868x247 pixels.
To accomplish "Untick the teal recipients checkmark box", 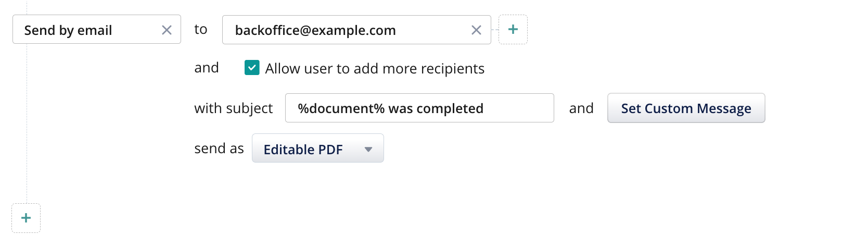I will (252, 68).
